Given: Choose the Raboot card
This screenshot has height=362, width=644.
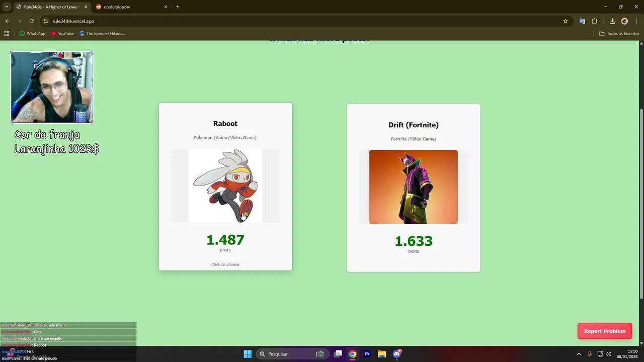Looking at the screenshot, I should [225, 187].
